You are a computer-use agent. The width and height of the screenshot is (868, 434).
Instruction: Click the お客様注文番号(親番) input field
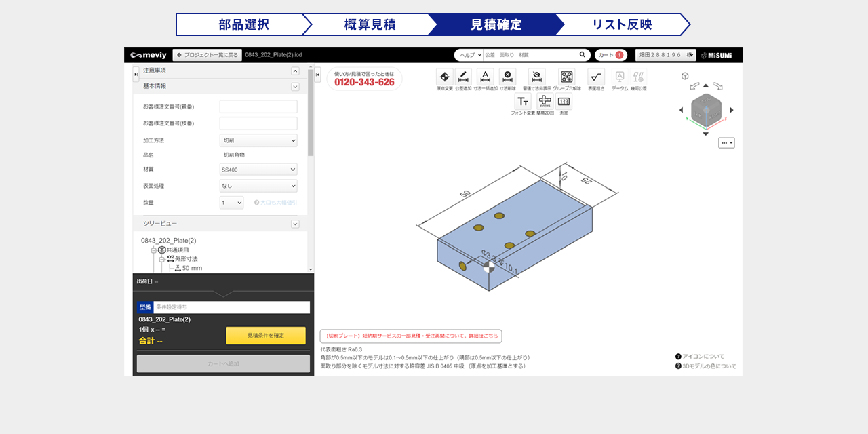coord(258,106)
